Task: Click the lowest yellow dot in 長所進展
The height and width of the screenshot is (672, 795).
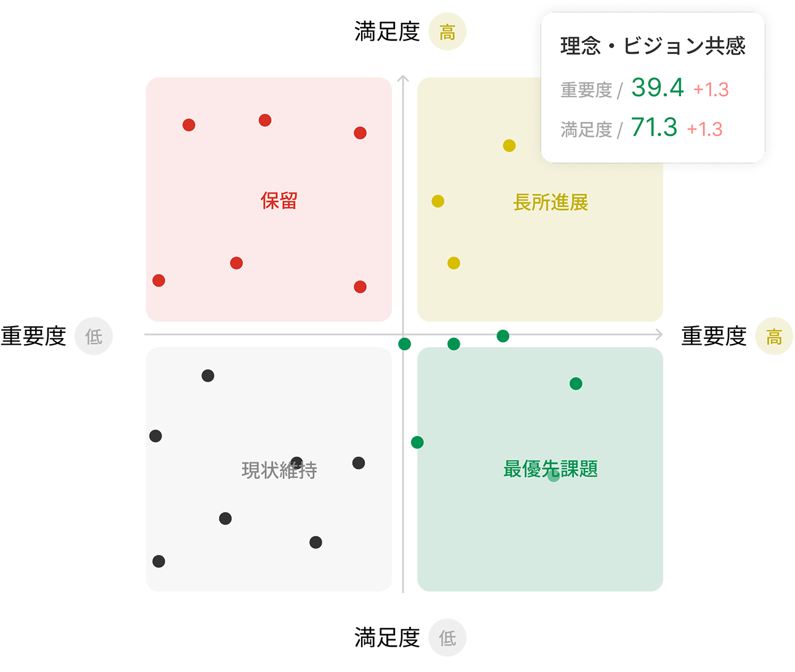Action: [454, 263]
